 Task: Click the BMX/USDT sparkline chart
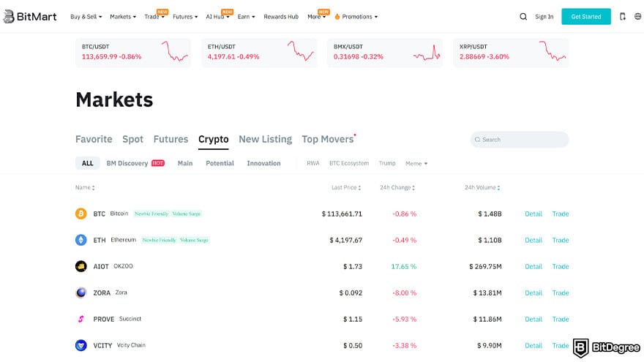coord(427,52)
